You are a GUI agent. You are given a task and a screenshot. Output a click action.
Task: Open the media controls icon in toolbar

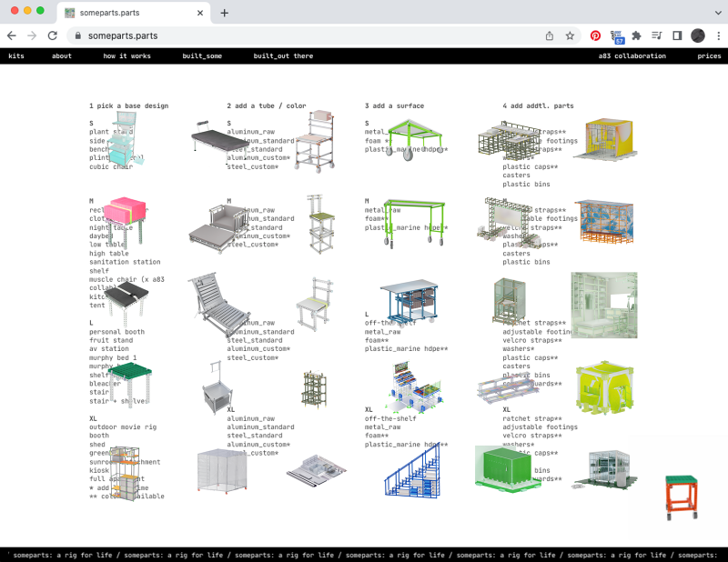(x=657, y=35)
